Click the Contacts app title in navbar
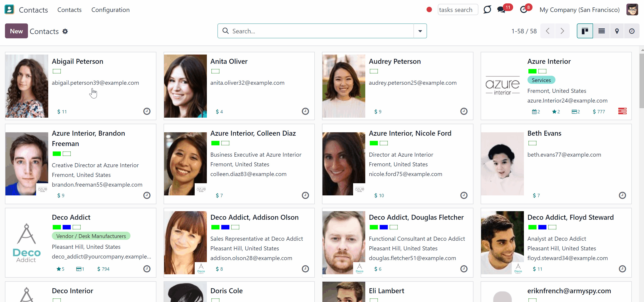The width and height of the screenshot is (644, 302). [33, 10]
